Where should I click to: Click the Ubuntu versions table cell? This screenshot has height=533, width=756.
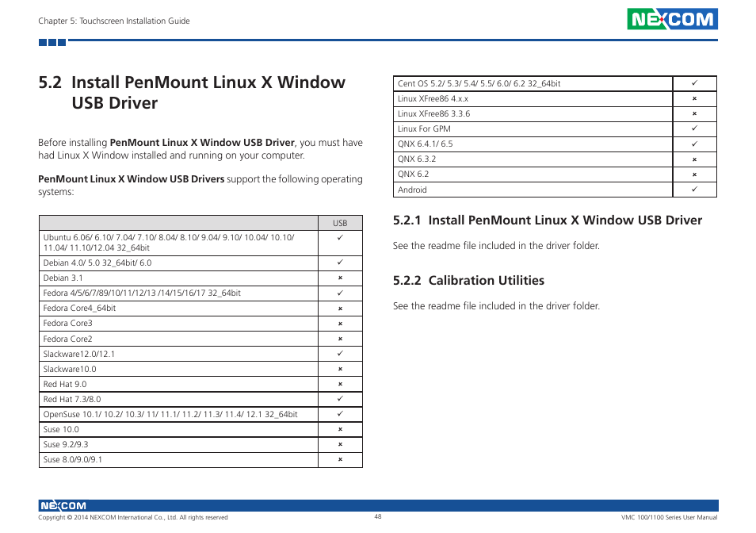pyautogui.click(x=179, y=243)
